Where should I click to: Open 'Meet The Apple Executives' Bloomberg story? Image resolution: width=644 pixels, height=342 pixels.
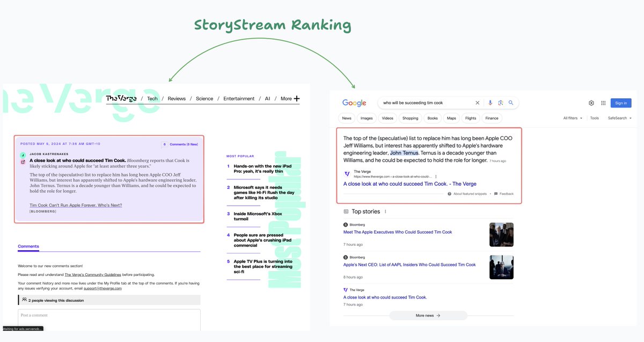click(x=398, y=232)
